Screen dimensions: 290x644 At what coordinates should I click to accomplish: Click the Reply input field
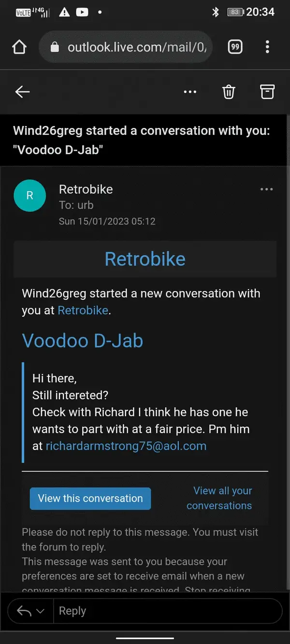167,611
